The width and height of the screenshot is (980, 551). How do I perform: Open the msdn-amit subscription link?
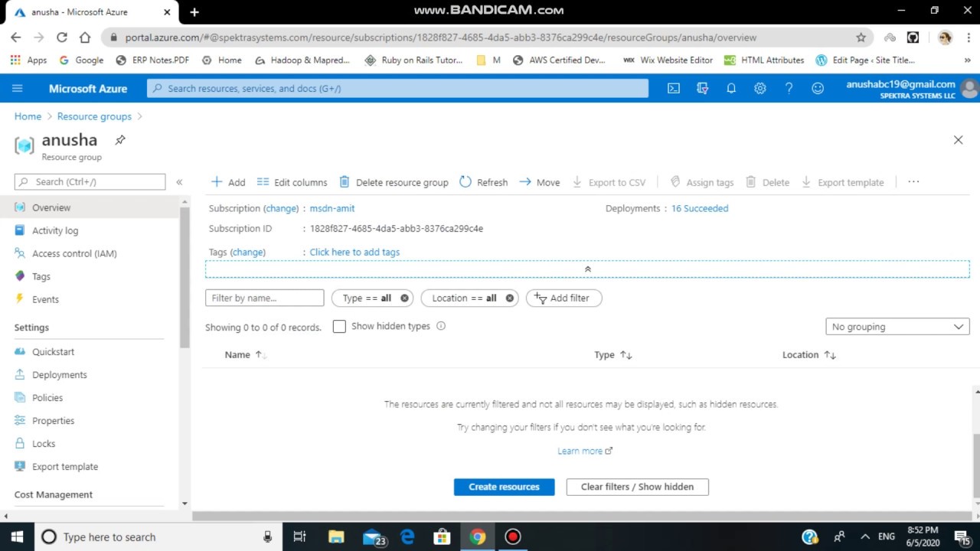(332, 208)
